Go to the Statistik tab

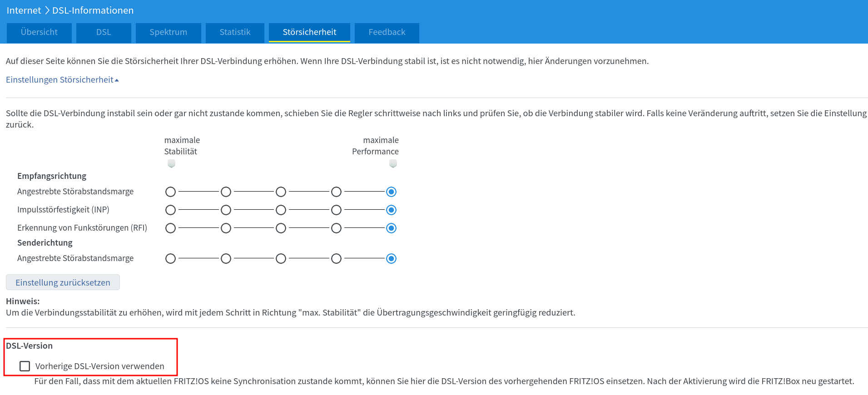click(x=235, y=32)
